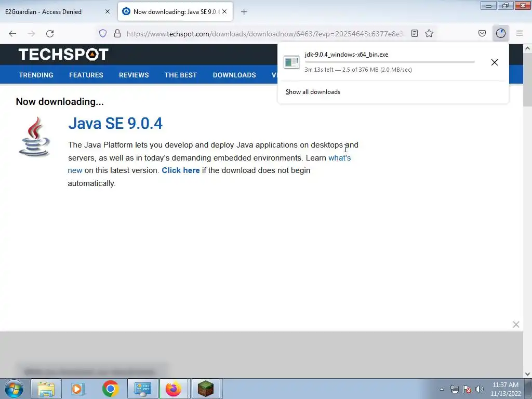Viewport: 532px width, 399px height.
Task: Click the browser Back arrow
Action: coord(12,34)
